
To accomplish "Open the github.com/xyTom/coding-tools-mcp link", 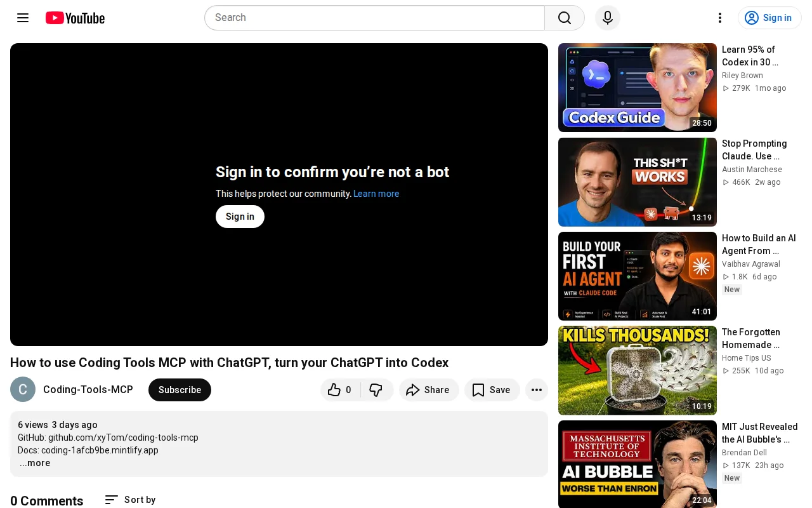I will [123, 438].
